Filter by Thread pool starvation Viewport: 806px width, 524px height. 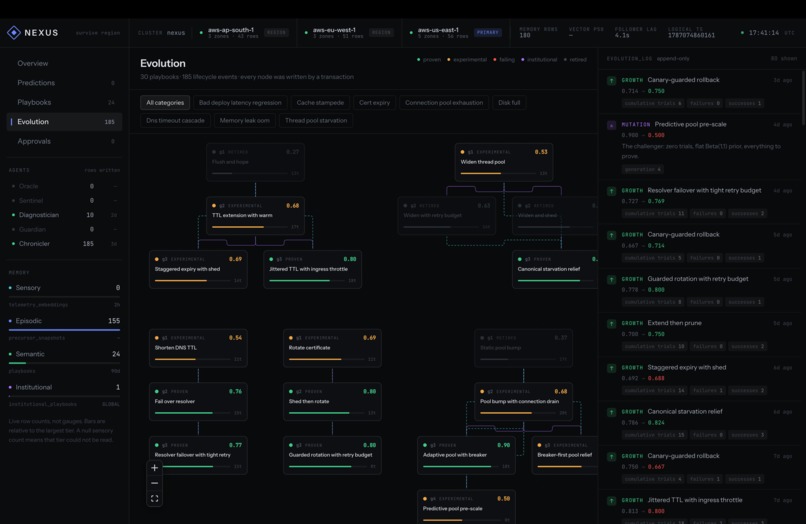click(x=316, y=121)
